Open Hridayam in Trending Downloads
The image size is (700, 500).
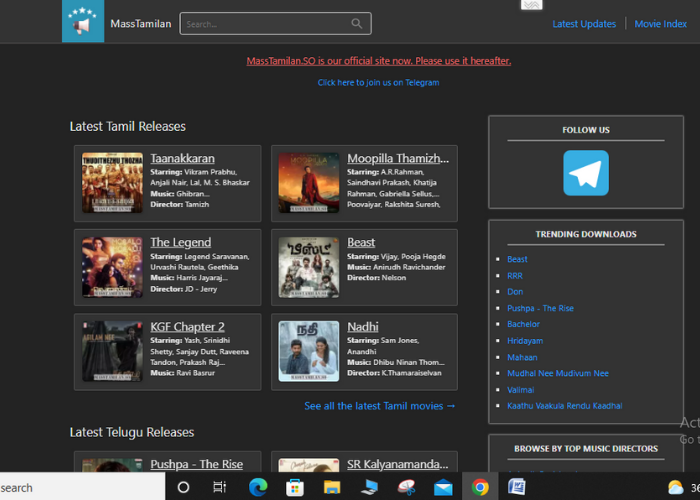[525, 341]
